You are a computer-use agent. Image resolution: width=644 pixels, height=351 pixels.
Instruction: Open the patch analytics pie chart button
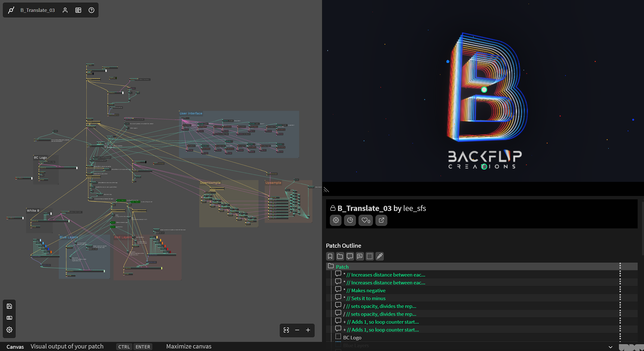click(x=350, y=220)
